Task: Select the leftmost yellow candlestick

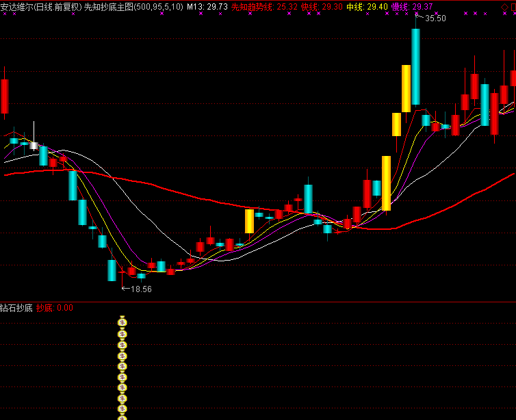Action: [x=249, y=222]
